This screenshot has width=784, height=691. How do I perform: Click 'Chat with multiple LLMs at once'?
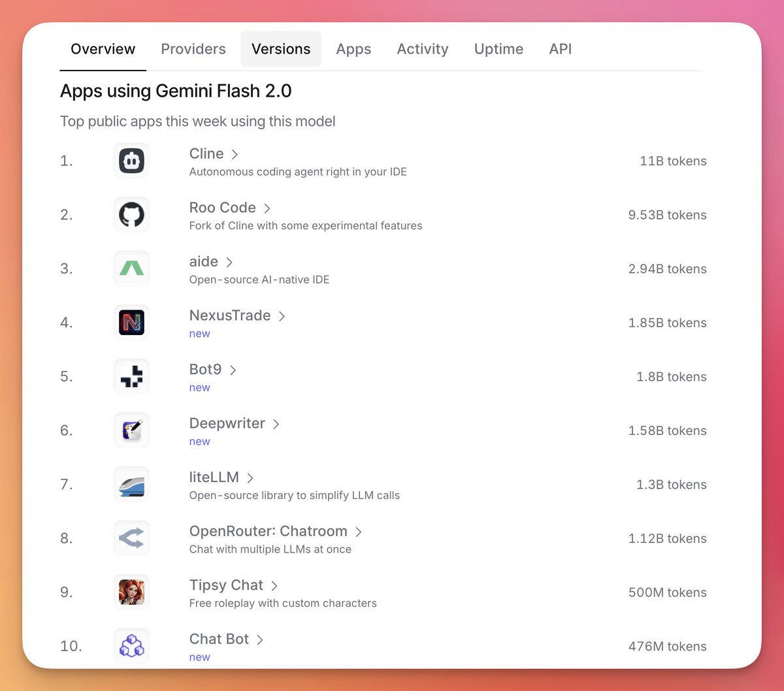(x=270, y=549)
